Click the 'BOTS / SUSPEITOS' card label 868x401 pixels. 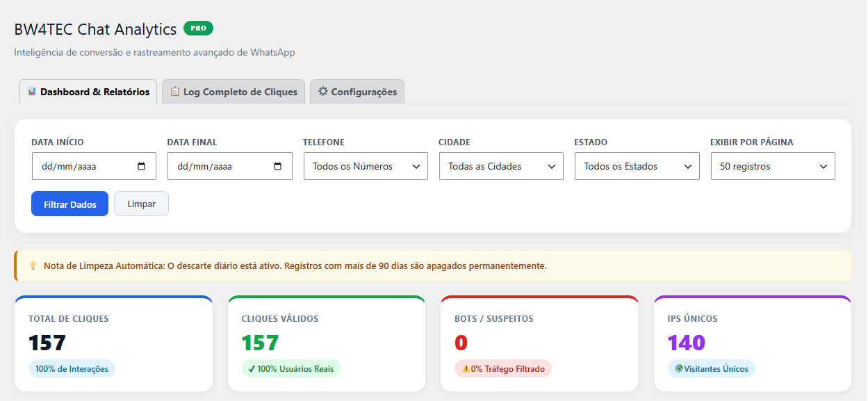pyautogui.click(x=494, y=319)
